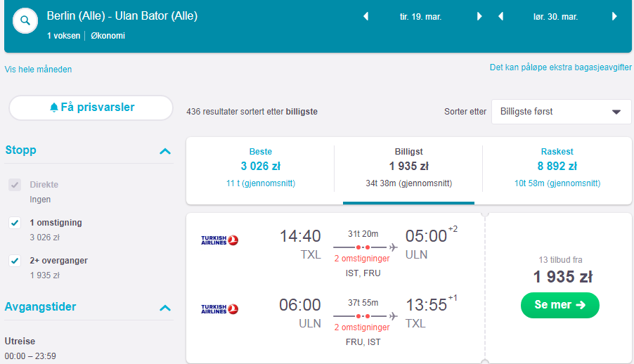Screen dimensions: 634x364
Task: Go to next return date arrow
Action: (614, 16)
